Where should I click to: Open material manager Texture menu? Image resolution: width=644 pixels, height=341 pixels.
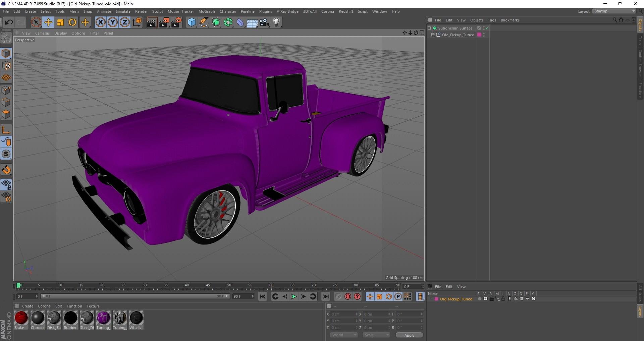[x=93, y=306]
